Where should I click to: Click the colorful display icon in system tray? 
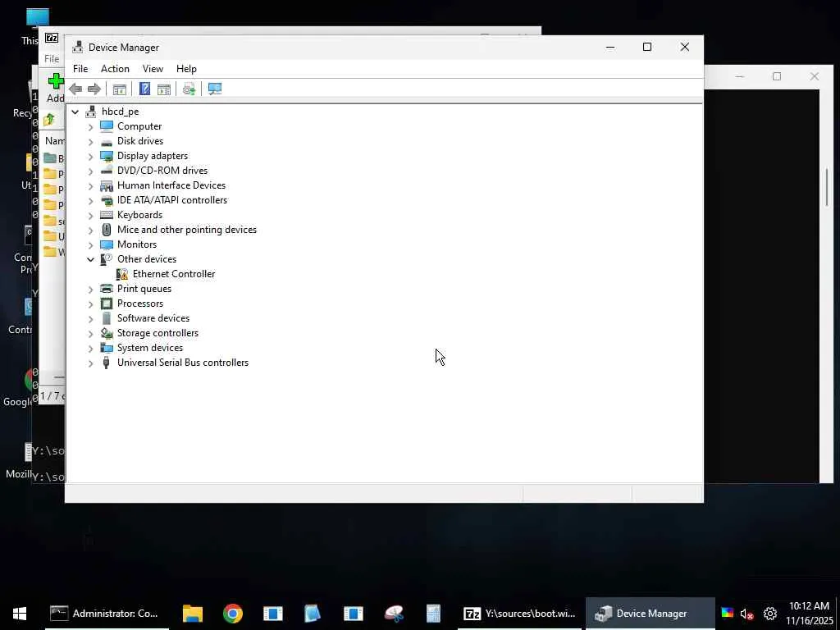(x=727, y=613)
